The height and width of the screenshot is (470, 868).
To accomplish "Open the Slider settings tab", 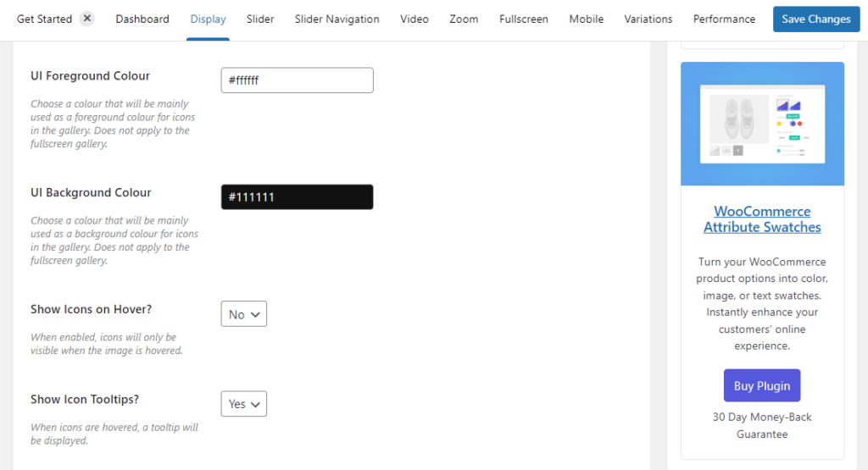I will (260, 19).
